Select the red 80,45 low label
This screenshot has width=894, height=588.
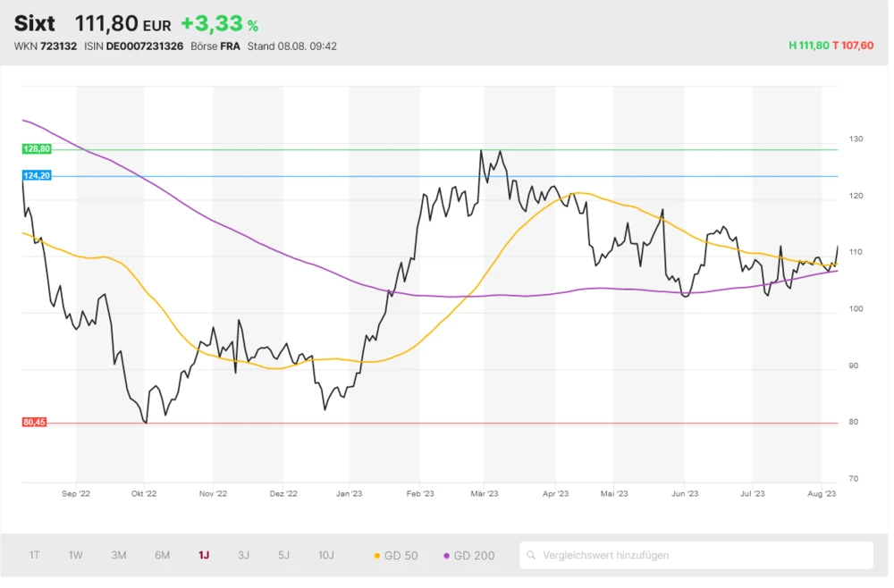(x=35, y=423)
